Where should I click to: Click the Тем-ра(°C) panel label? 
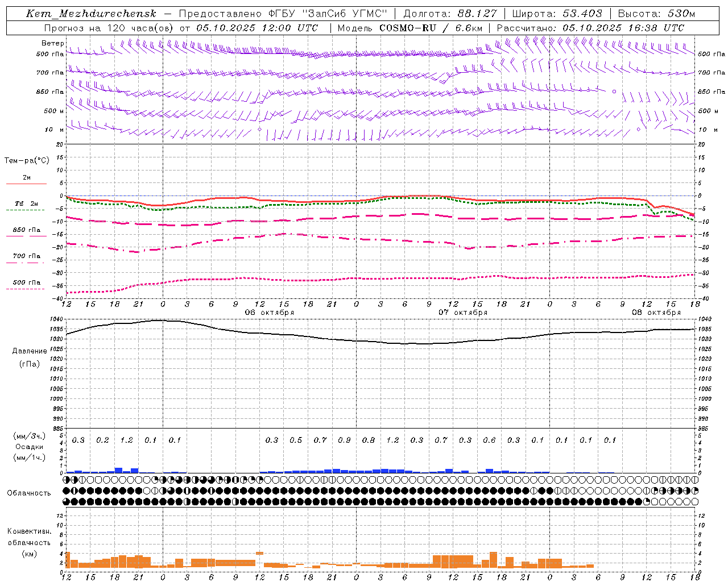tap(27, 161)
